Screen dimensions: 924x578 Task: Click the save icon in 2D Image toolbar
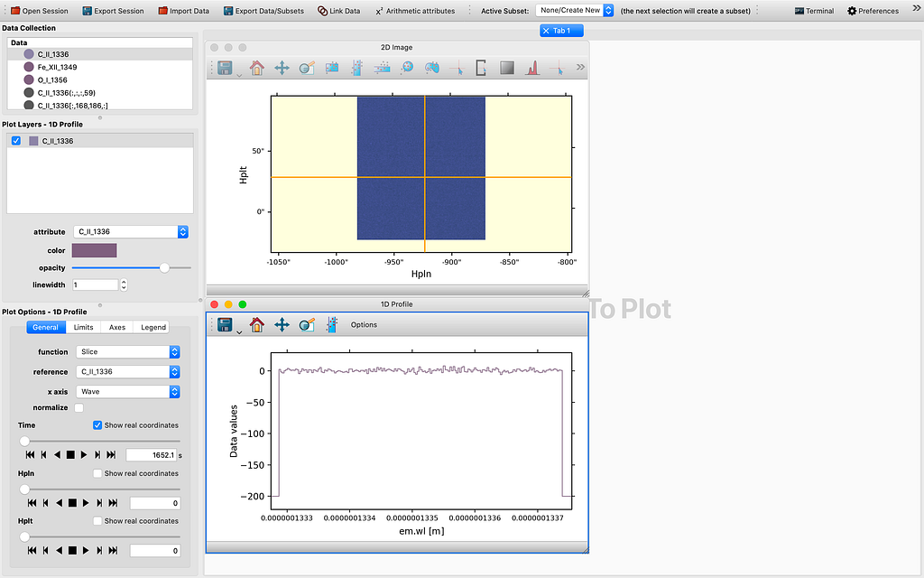(x=224, y=68)
